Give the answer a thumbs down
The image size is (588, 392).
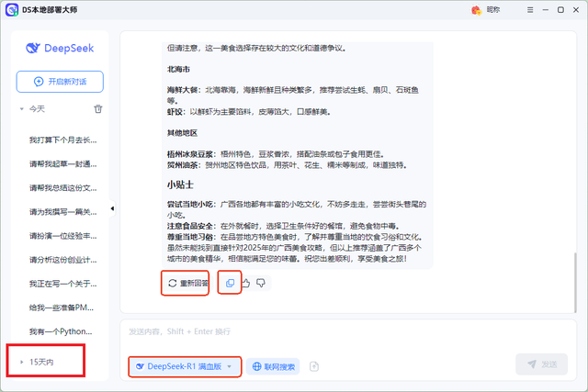(x=261, y=284)
